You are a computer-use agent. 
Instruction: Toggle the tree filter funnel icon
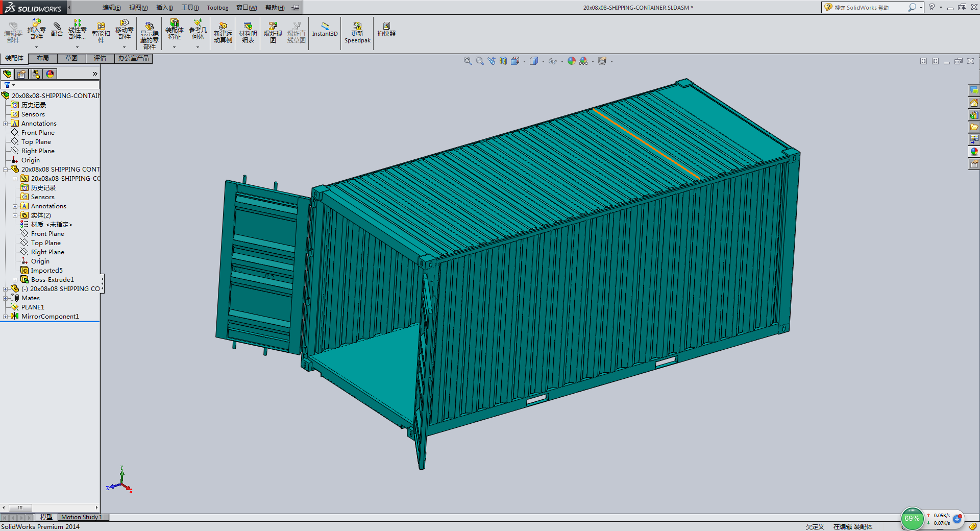pyautogui.click(x=7, y=85)
